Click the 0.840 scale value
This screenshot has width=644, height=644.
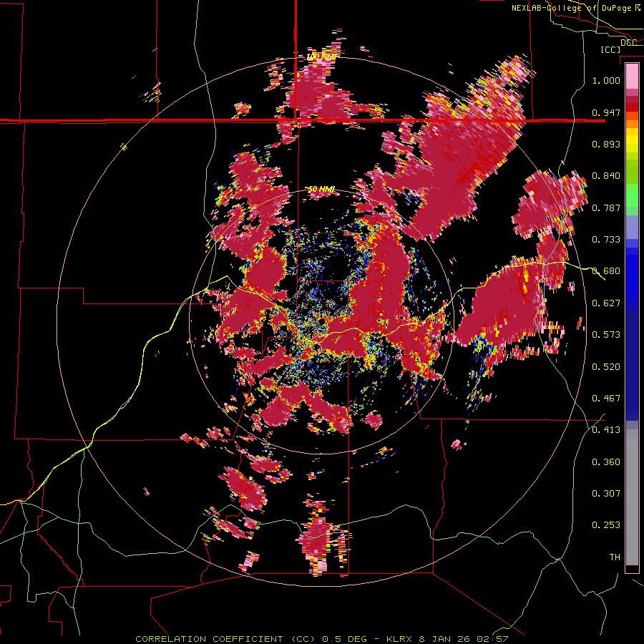606,176
